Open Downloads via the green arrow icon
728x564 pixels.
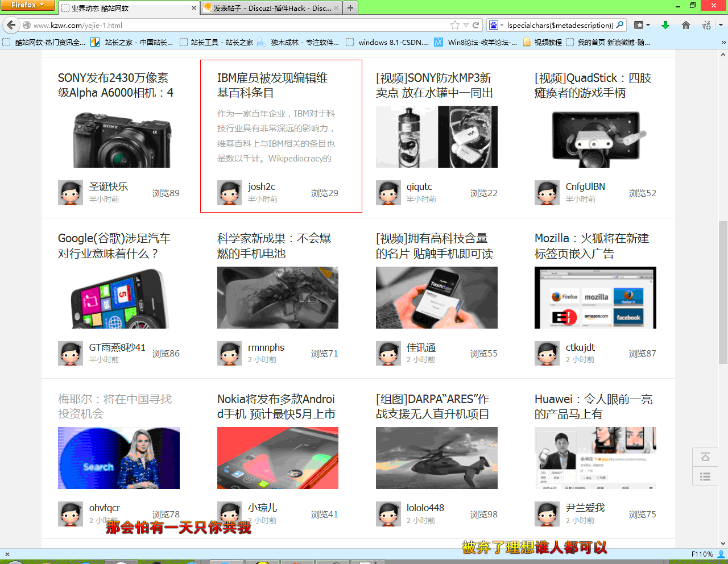665,25
